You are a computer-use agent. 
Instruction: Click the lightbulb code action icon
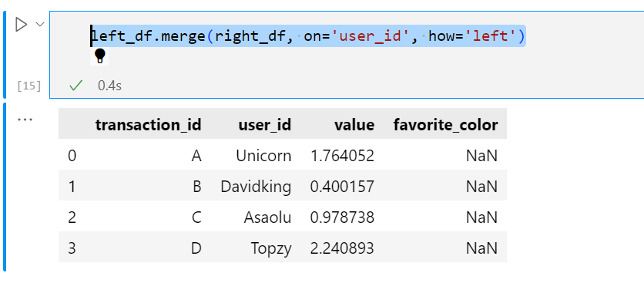click(99, 56)
